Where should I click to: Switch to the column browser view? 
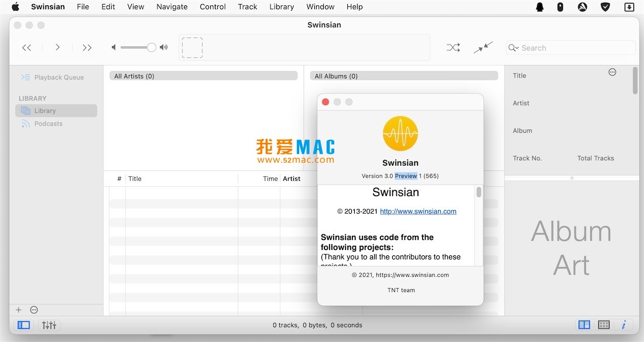(584, 325)
